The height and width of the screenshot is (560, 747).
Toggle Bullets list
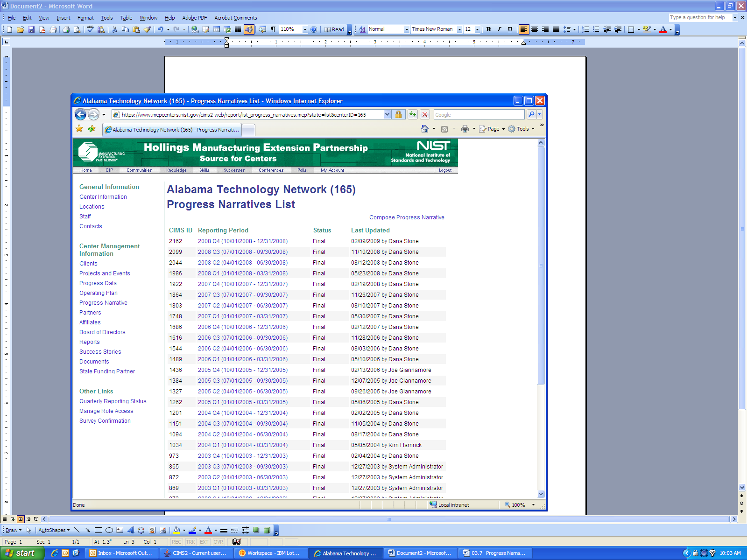click(596, 29)
